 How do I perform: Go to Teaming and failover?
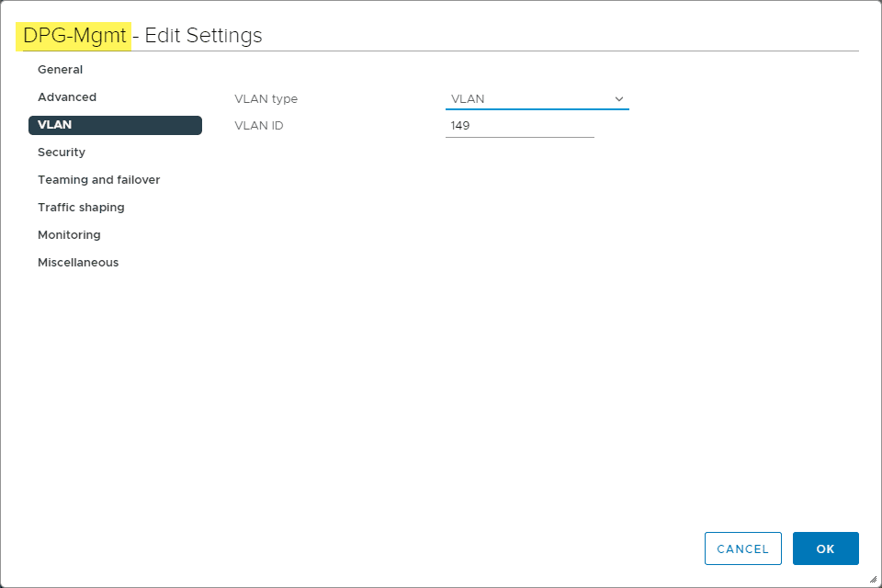tap(99, 180)
